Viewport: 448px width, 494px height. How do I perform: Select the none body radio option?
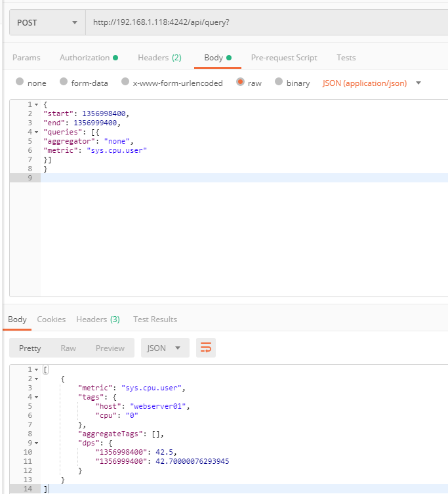pos(20,81)
